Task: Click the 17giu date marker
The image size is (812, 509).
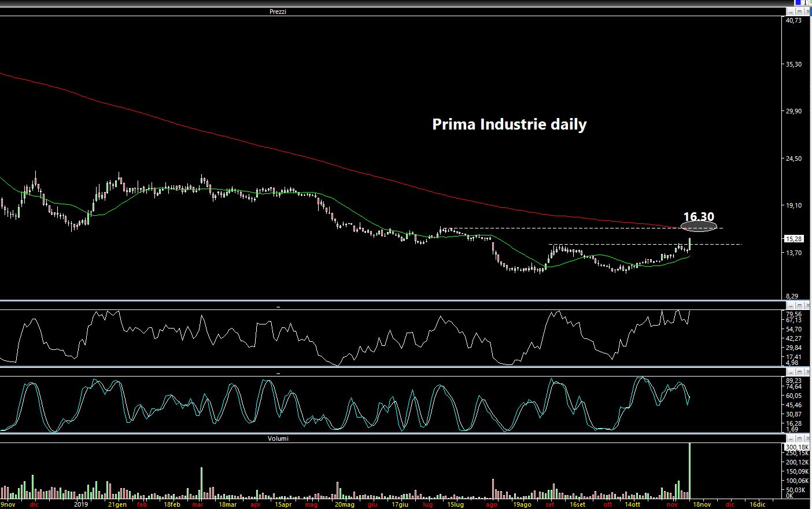Action: [x=401, y=504]
